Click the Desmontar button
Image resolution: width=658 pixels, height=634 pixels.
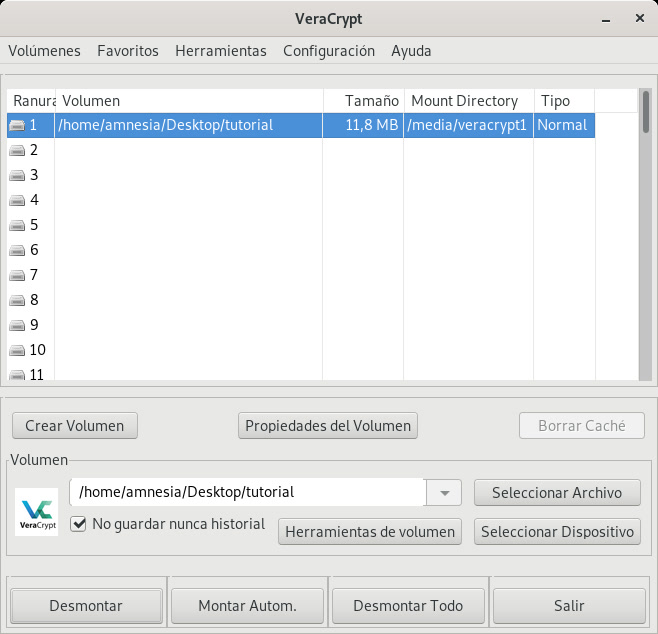[86, 605]
